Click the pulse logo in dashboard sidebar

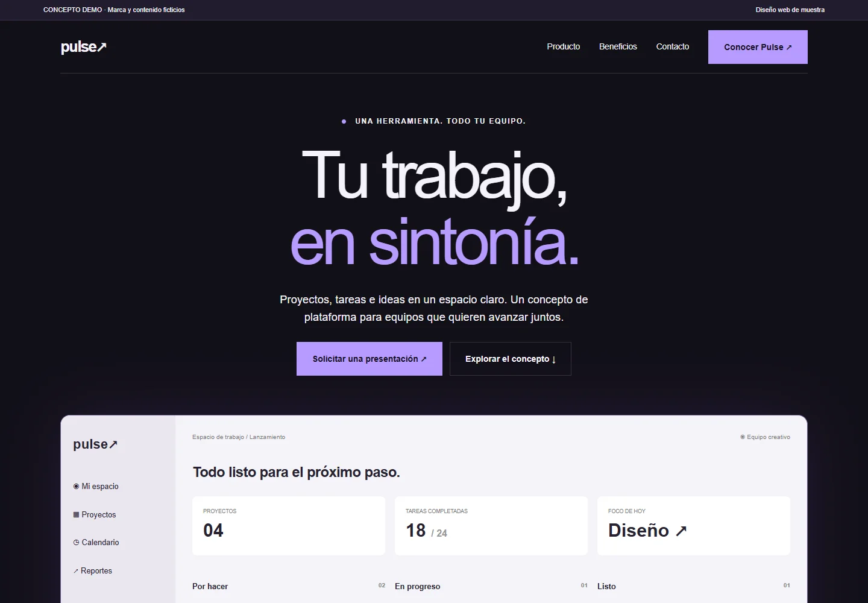[95, 444]
